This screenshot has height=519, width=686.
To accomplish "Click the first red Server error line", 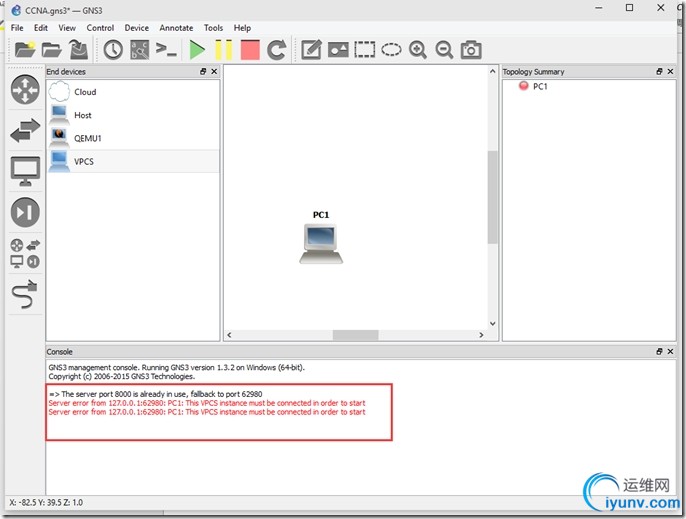I will tap(207, 403).
